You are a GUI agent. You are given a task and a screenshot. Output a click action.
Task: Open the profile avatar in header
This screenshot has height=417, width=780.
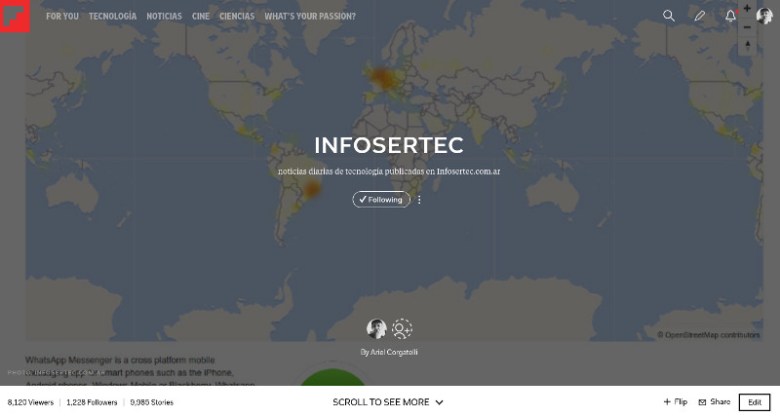coord(763,14)
